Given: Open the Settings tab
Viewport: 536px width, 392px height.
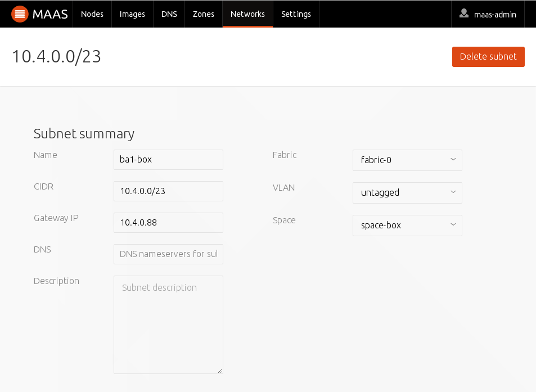Looking at the screenshot, I should click(x=296, y=14).
